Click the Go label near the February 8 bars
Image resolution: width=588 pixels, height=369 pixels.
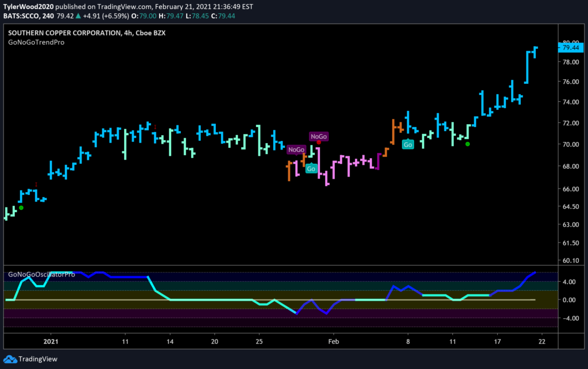tap(408, 144)
